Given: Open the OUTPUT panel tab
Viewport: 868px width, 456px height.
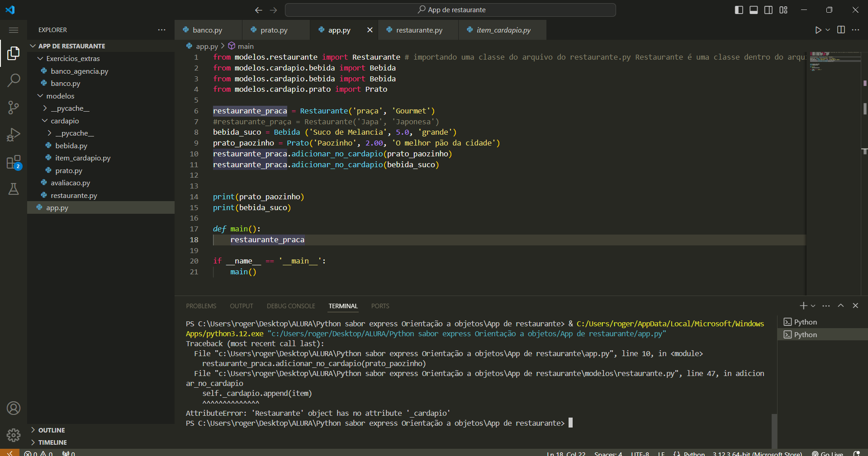Looking at the screenshot, I should pos(242,306).
